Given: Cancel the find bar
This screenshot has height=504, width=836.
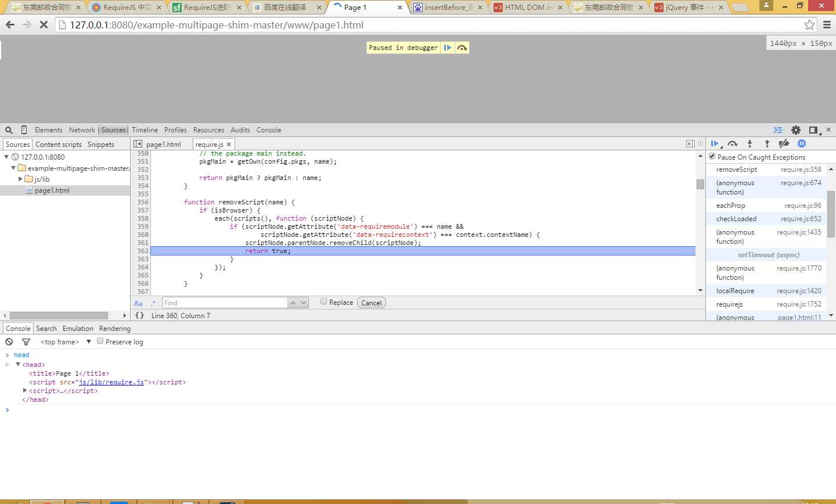Looking at the screenshot, I should [372, 303].
